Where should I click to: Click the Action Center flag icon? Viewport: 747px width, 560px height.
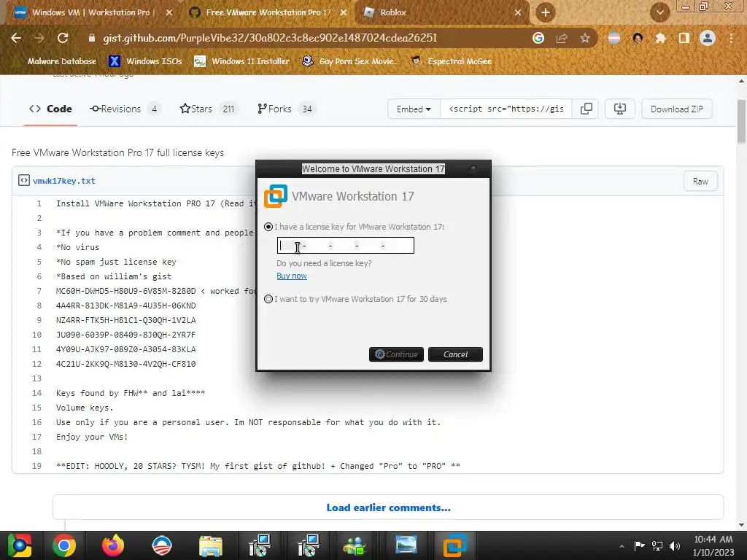(x=639, y=545)
